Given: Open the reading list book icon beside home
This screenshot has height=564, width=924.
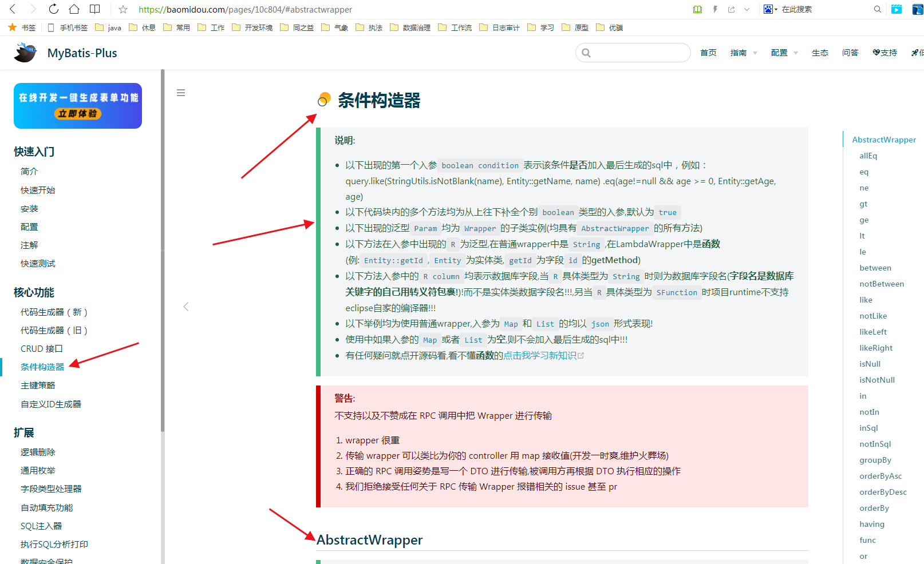Looking at the screenshot, I should (x=95, y=9).
